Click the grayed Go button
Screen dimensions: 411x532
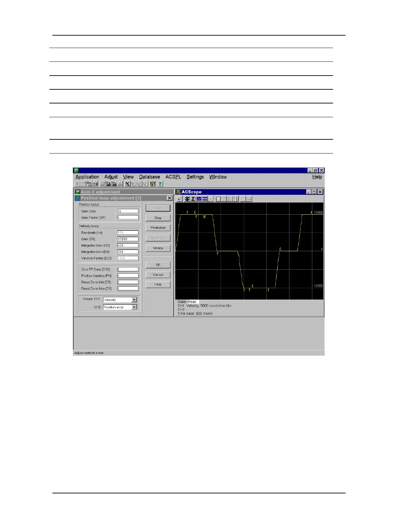(158, 208)
